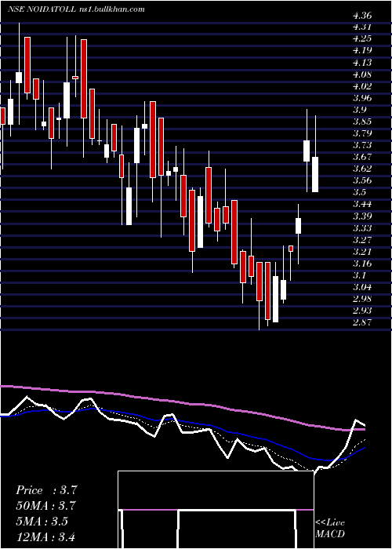Viewport: 392px width, 549px height.
Task: Click the 4.13 price axis label
Action: (x=362, y=63)
